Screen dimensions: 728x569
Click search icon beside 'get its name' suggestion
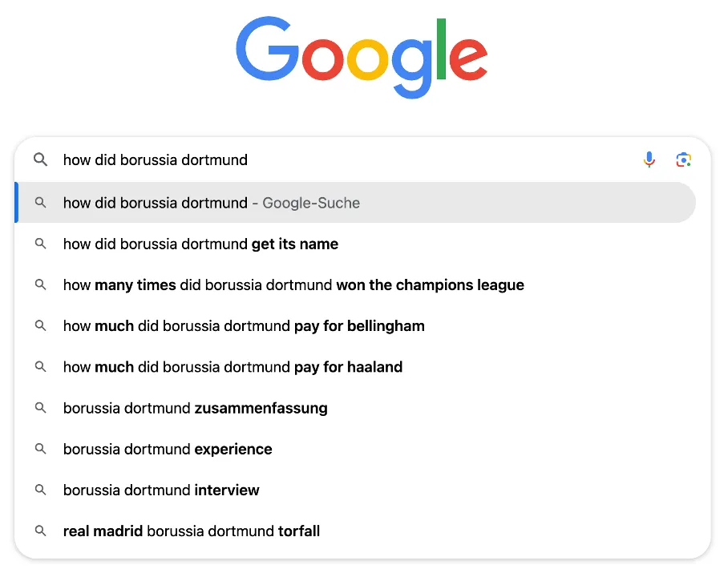pyautogui.click(x=40, y=244)
